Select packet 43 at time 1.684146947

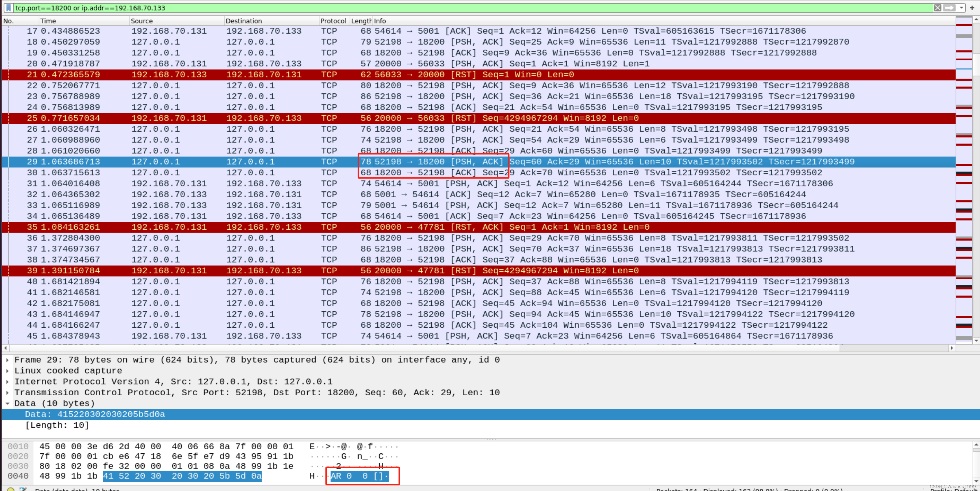pyautogui.click(x=479, y=314)
